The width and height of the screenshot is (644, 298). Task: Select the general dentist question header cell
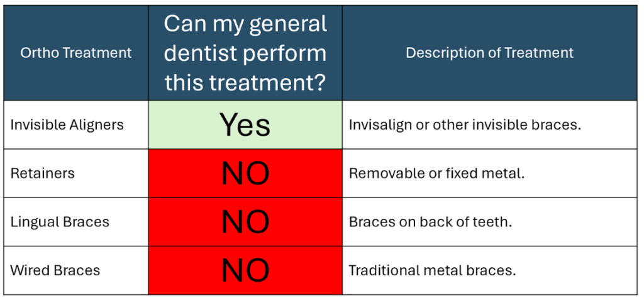[x=245, y=53]
